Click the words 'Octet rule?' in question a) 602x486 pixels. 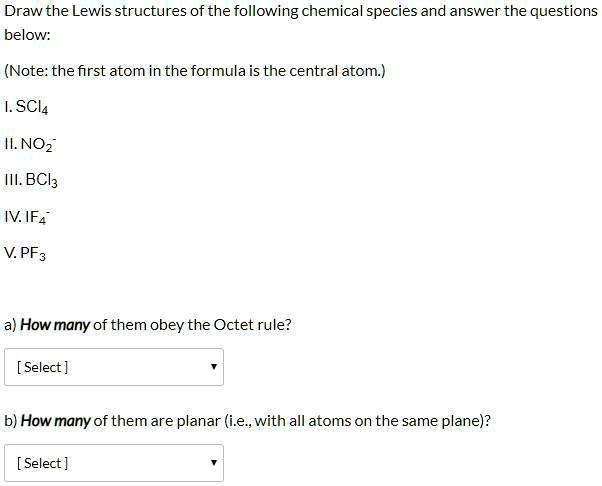[x=252, y=325]
